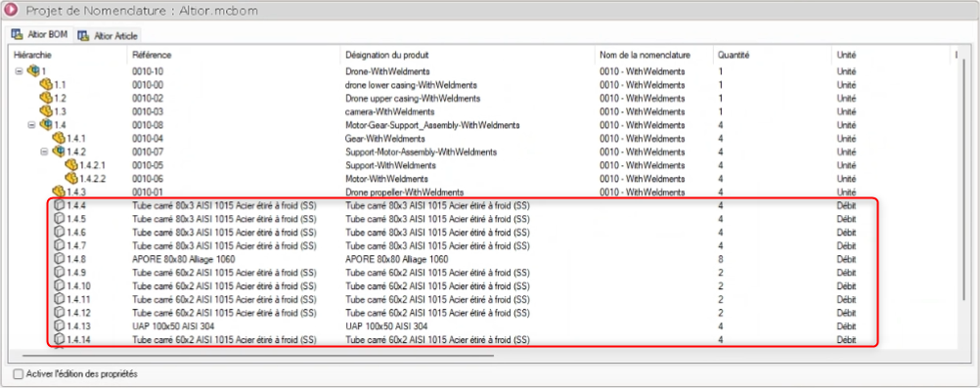The width and height of the screenshot is (980, 388).
Task: Click the profile icon of row 1.4.11
Action: 60,299
